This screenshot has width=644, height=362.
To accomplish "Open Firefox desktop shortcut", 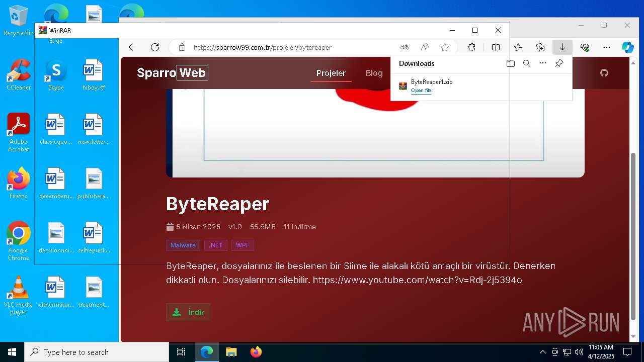I will [19, 183].
